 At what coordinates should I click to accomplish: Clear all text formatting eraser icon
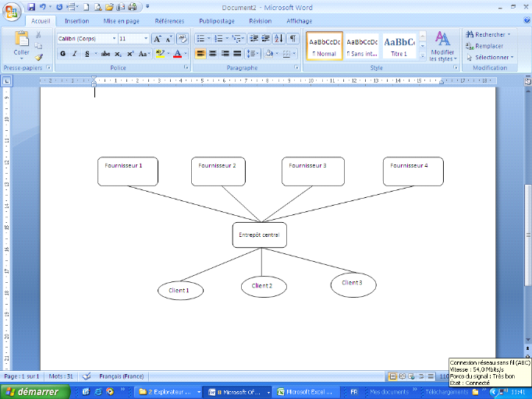(x=183, y=39)
